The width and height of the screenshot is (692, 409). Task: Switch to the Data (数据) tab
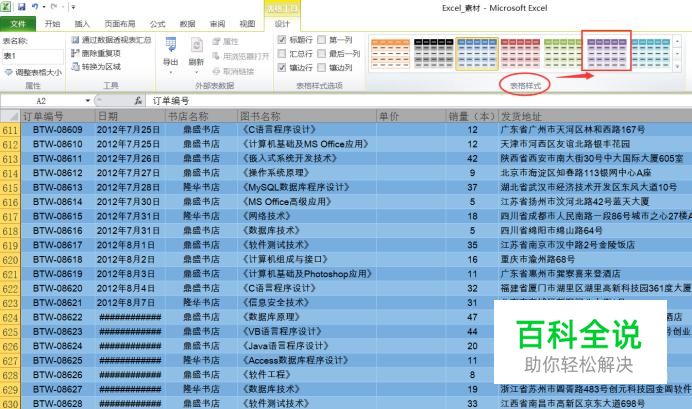click(188, 24)
